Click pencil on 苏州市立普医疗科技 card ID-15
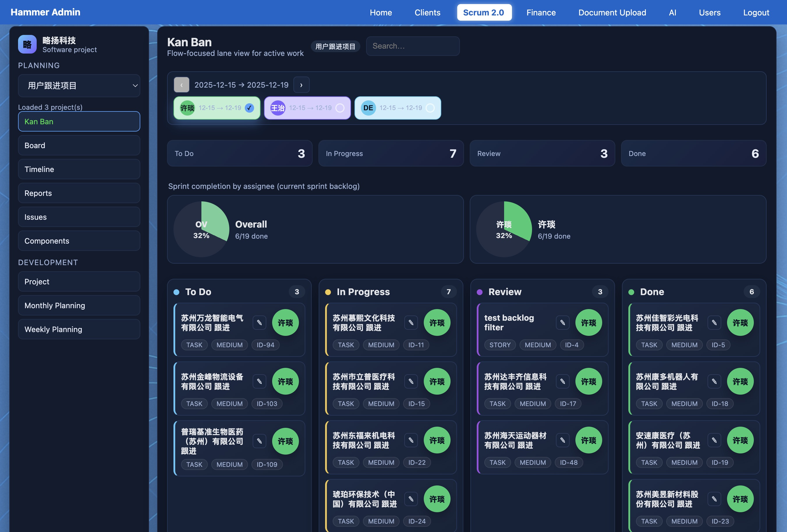This screenshot has width=787, height=532. [411, 381]
